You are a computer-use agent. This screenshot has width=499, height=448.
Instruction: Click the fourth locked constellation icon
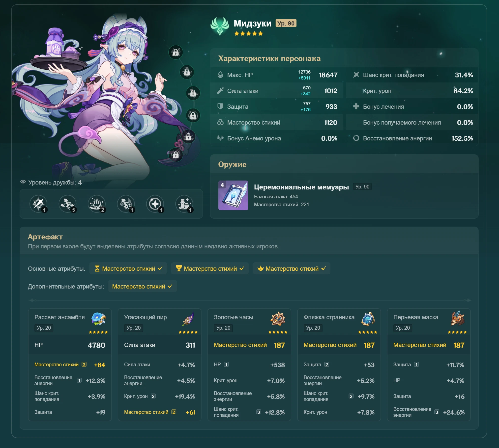pyautogui.click(x=193, y=115)
